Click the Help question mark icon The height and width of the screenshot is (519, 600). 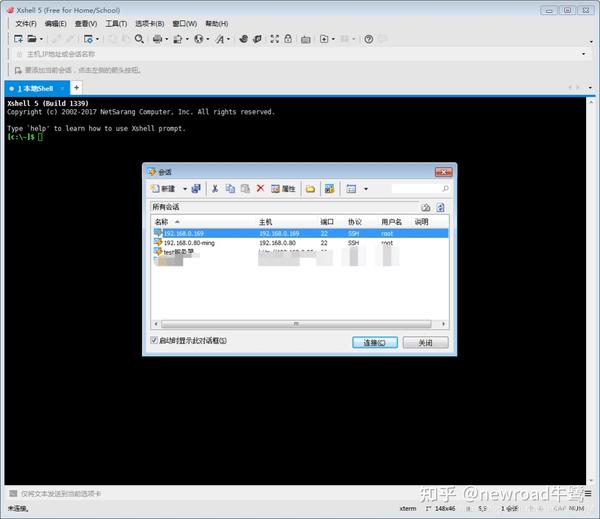coord(368,39)
